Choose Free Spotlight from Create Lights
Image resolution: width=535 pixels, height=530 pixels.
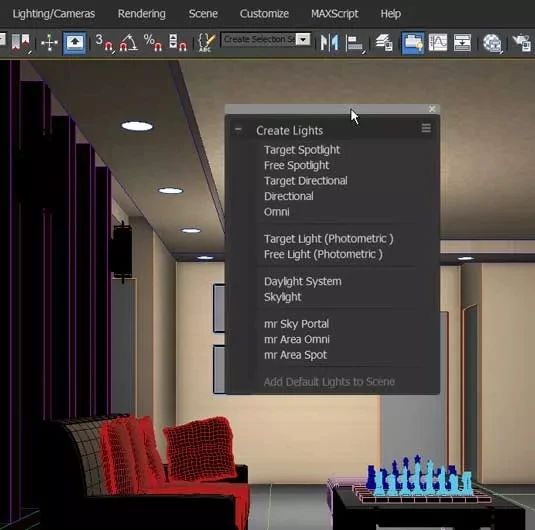pos(296,166)
